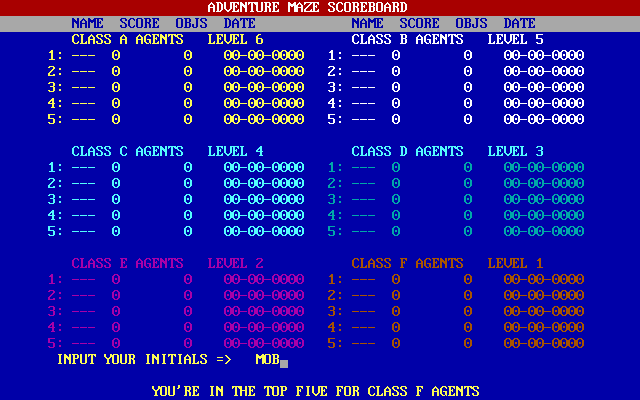Click the LEVEL 6 label
The width and height of the screenshot is (640, 400).
tap(236, 40)
